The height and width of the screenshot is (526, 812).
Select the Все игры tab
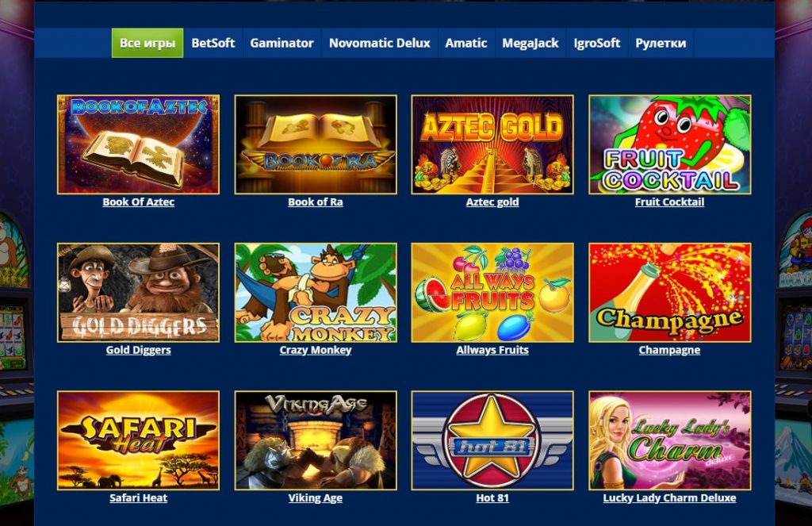tap(147, 43)
